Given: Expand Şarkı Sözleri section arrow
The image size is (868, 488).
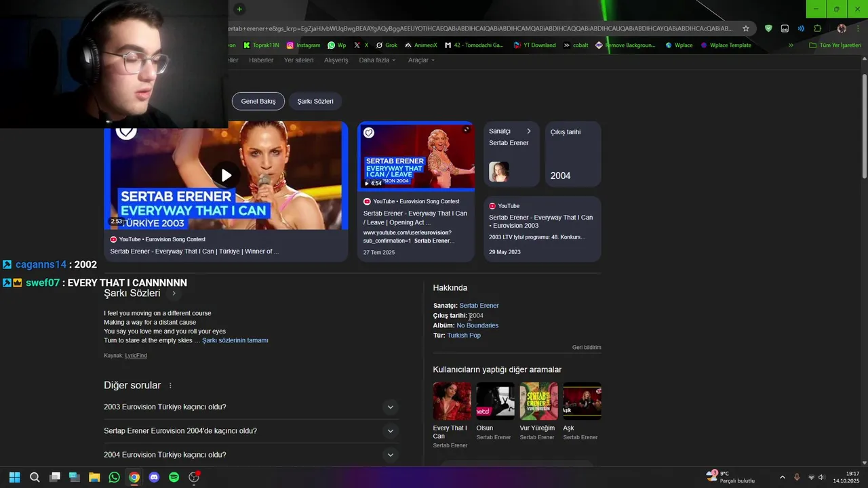Looking at the screenshot, I should [174, 293].
